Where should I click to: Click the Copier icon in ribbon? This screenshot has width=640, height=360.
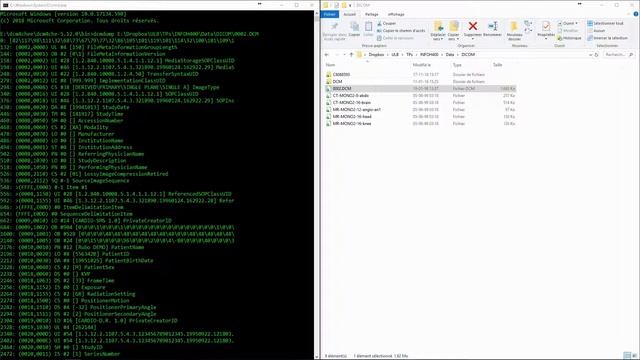coord(354,27)
